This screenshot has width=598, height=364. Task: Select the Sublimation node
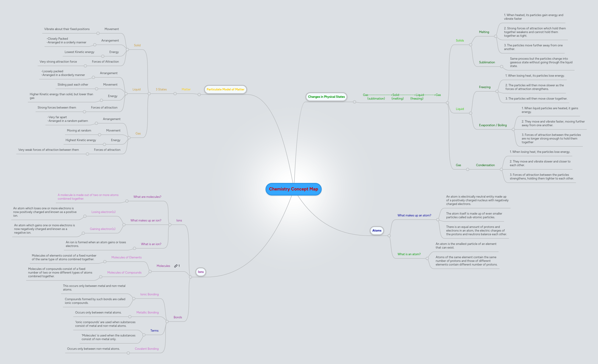click(487, 62)
